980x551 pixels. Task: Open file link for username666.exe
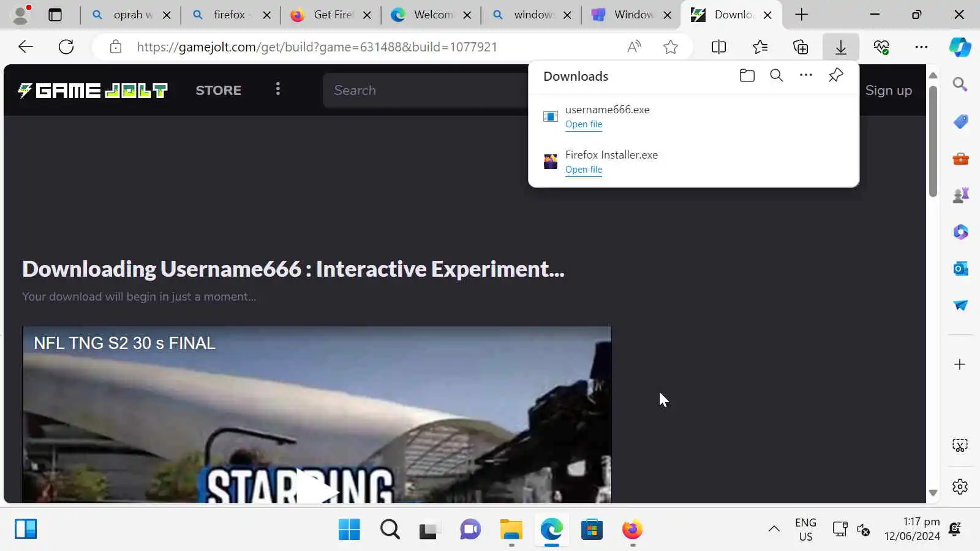click(584, 124)
